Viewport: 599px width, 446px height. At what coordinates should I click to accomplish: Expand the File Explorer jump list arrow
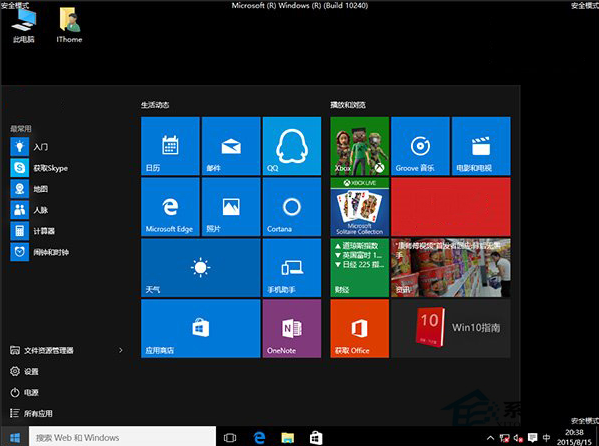tap(121, 350)
